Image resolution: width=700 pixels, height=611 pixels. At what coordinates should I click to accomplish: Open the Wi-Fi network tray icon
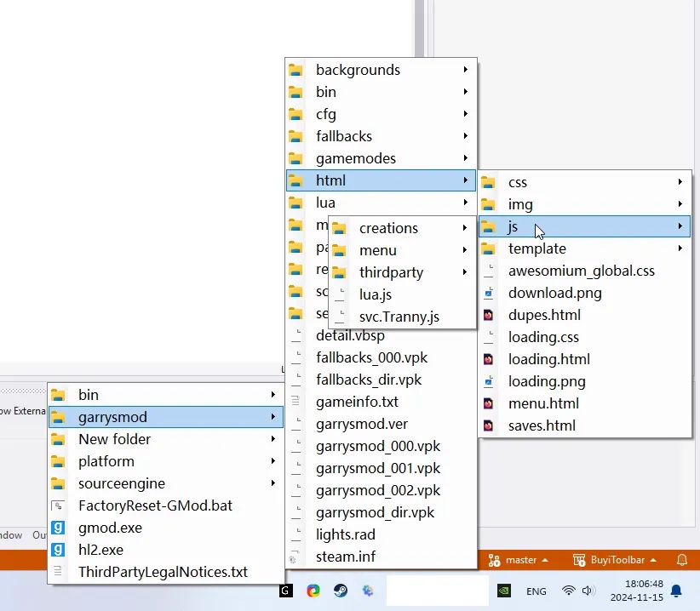tap(568, 591)
